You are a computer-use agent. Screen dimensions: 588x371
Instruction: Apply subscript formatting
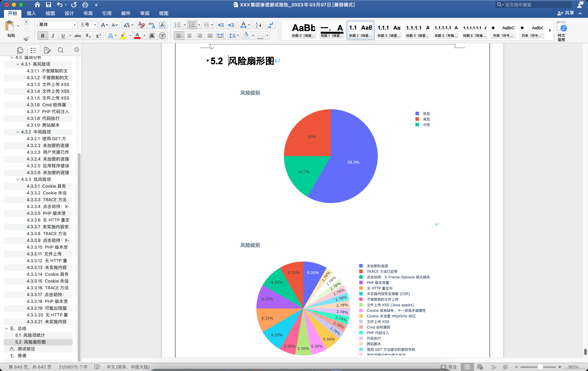(x=88, y=36)
